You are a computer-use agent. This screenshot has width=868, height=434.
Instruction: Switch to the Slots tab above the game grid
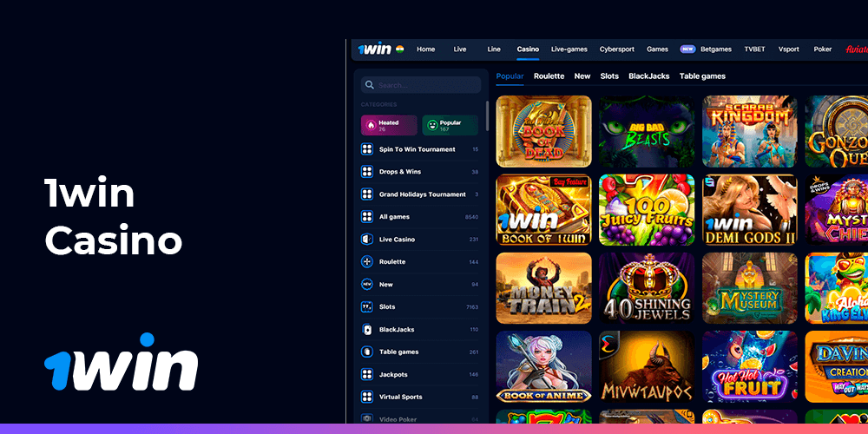[x=609, y=76]
